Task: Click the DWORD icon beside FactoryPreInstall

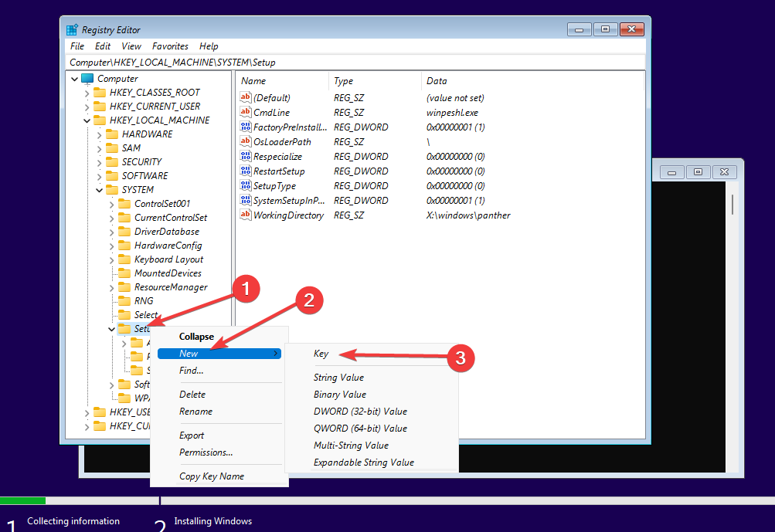Action: [246, 127]
